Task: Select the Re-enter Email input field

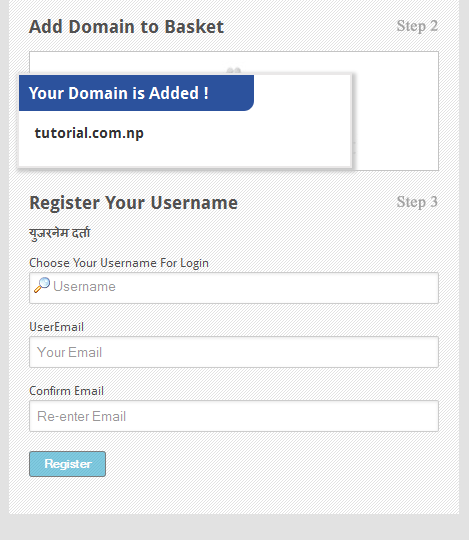Action: (234, 416)
